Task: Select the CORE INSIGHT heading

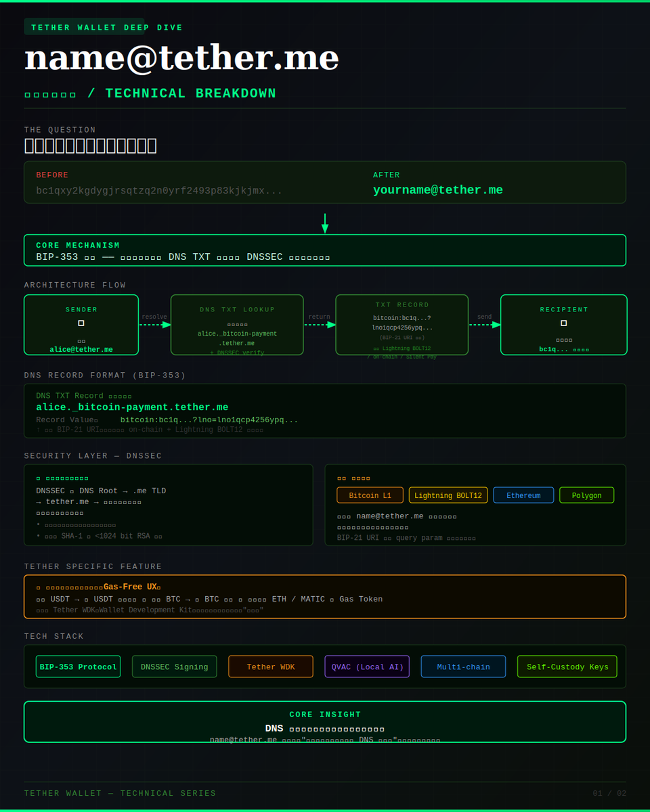Action: [x=325, y=715]
